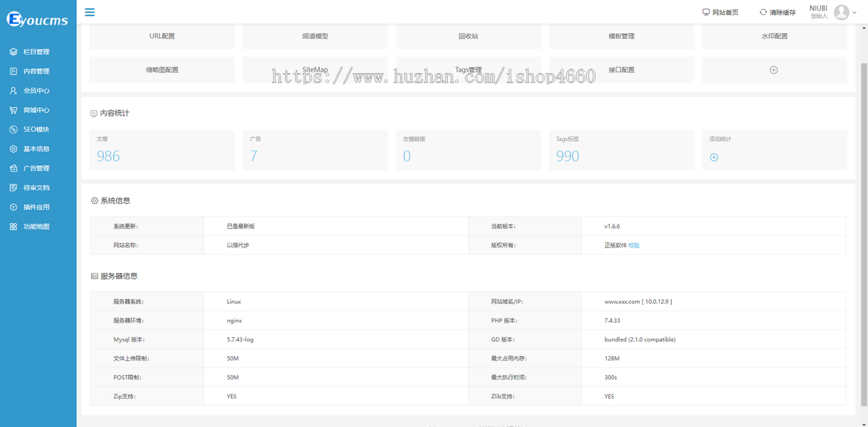Click the plus icon to add a shortcut
This screenshot has width=868, height=427.
click(x=774, y=70)
